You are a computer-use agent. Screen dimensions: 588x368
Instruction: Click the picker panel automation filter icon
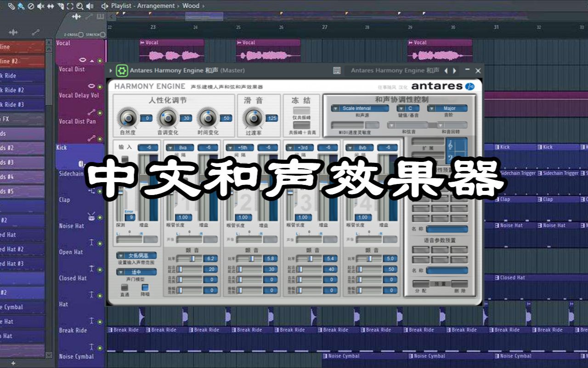pyautogui.click(x=35, y=32)
